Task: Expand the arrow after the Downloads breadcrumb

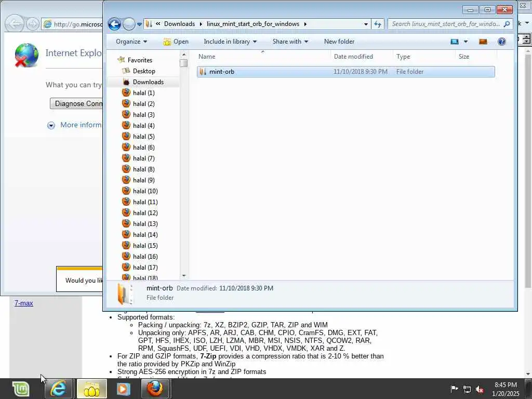Action: (201, 24)
